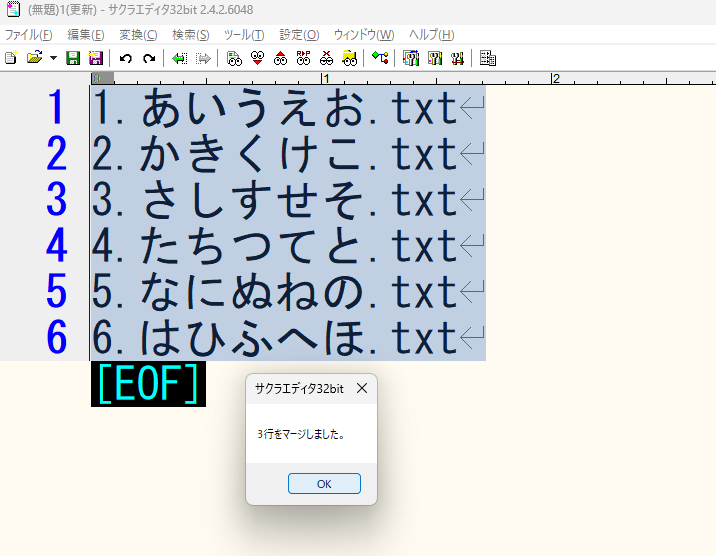The width and height of the screenshot is (716, 556).
Task: Clear search marks with the red-X binoculars
Action: point(326,58)
